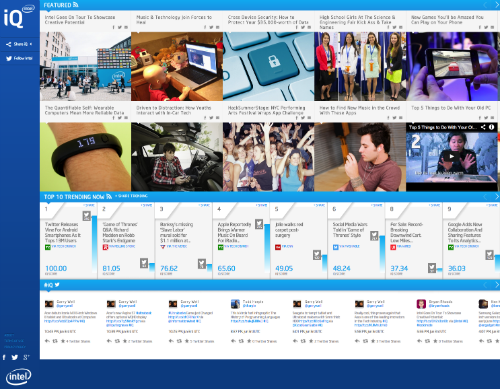Favorite Bryan's tweet about Intel Goes On Tour
The width and height of the screenshot is (500, 389).
(x=435, y=341)
